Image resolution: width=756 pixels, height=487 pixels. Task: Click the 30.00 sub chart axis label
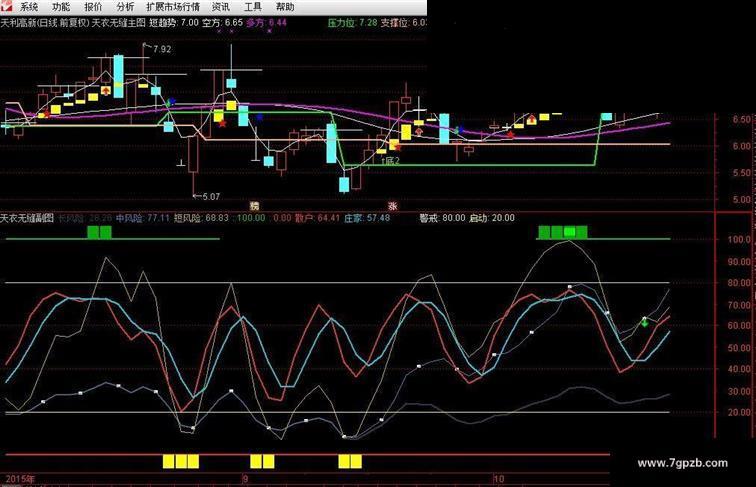740,391
